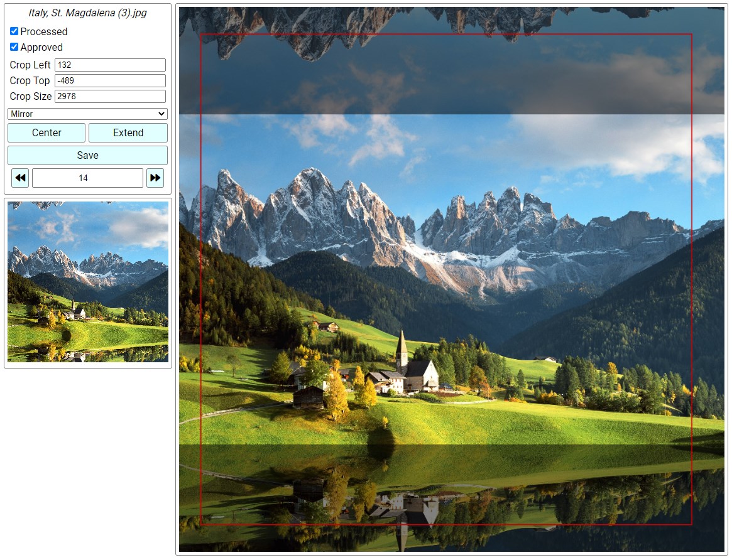The width and height of the screenshot is (732, 560).
Task: Click into the Crop Top value field
Action: tap(110, 81)
